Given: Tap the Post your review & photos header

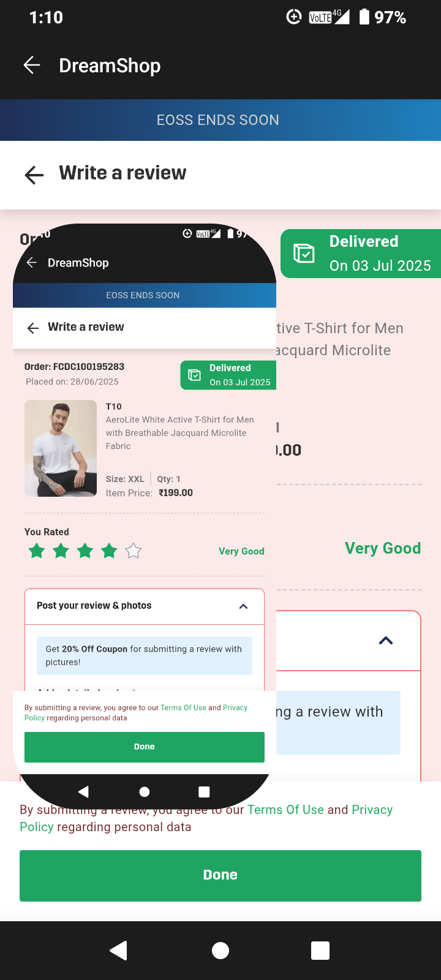Looking at the screenshot, I should pyautogui.click(x=145, y=606).
